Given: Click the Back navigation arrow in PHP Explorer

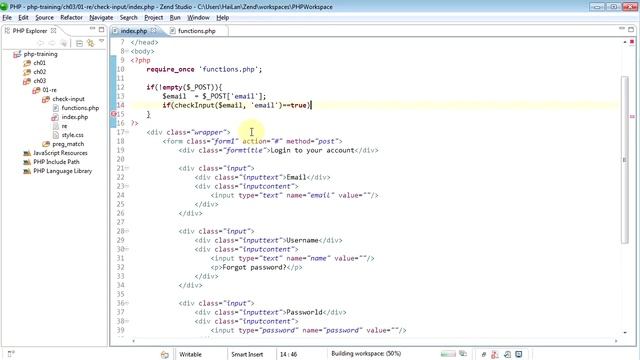Looking at the screenshot, I should point(40,43).
